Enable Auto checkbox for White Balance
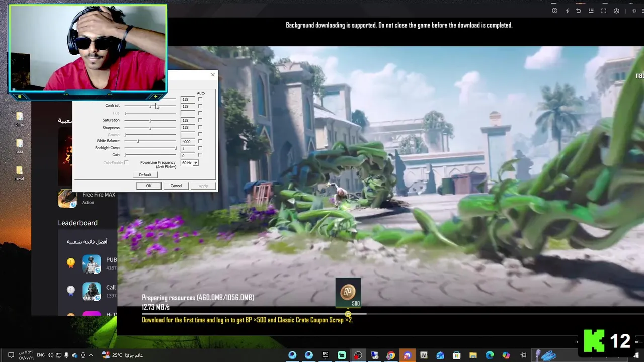This screenshot has height=362, width=644. coord(200,141)
